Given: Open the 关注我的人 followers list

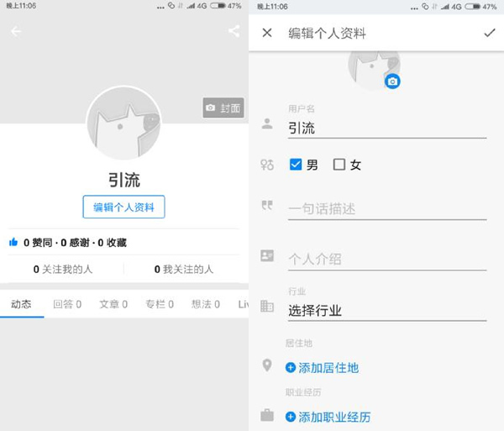Looking at the screenshot, I should click(x=63, y=270).
